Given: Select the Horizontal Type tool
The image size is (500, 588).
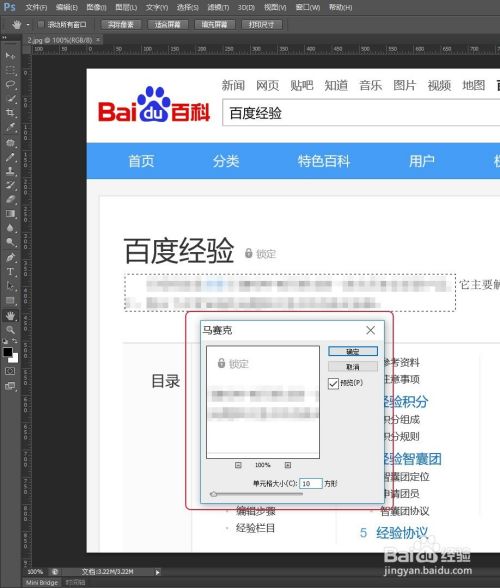Looking at the screenshot, I should point(10,272).
